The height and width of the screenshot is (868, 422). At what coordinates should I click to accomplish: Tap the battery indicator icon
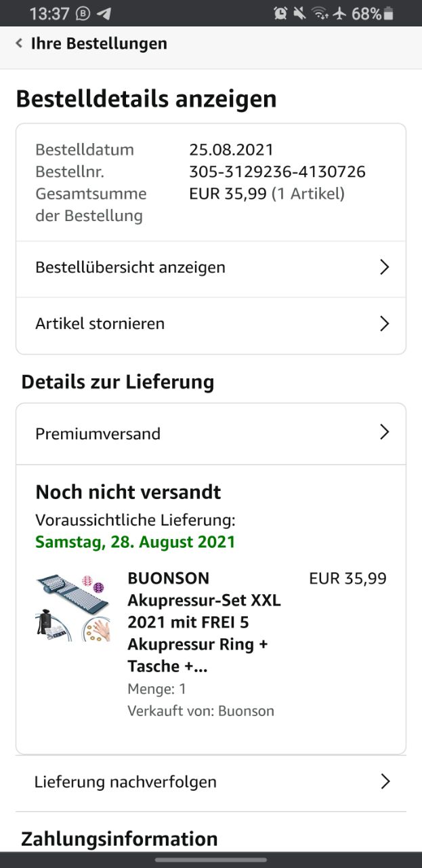(x=389, y=13)
